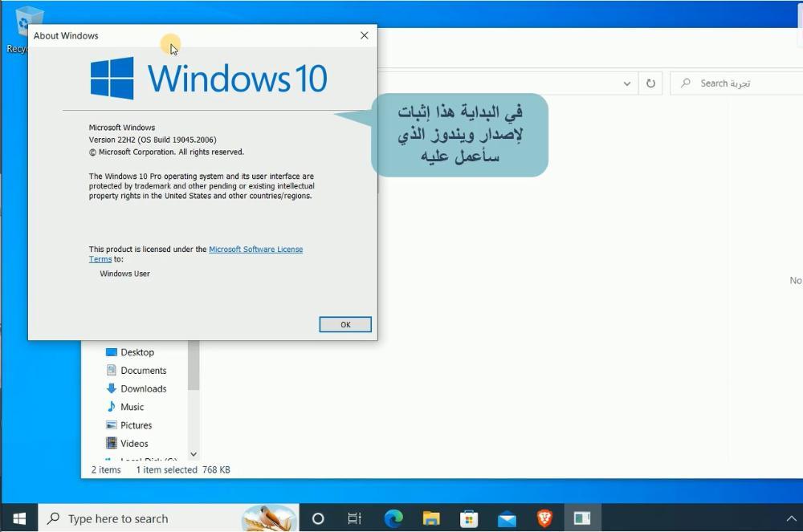This screenshot has height=532, width=803.
Task: Click '1 item selected 768 KB' status text
Action: click(183, 469)
